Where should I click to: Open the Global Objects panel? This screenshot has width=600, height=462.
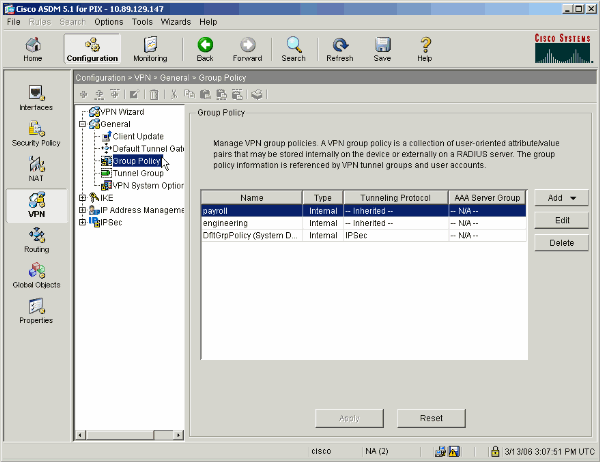[37, 276]
